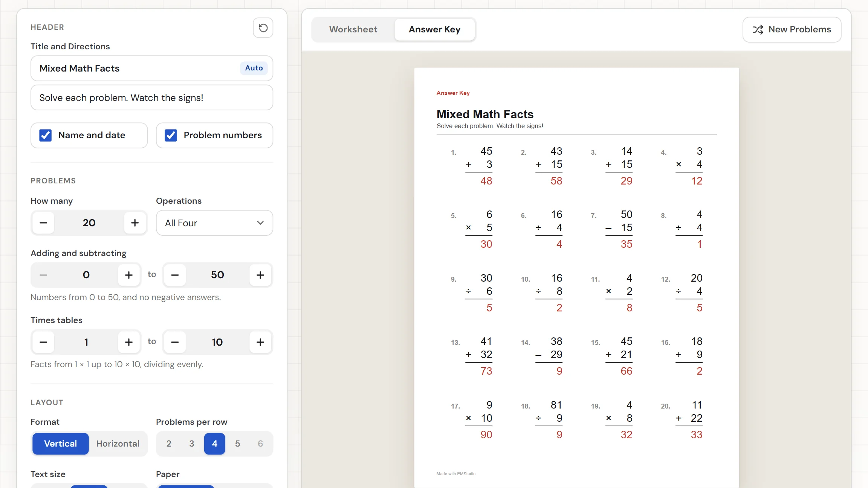Decrease Times tables maximum of 10
868x488 pixels.
(x=175, y=342)
